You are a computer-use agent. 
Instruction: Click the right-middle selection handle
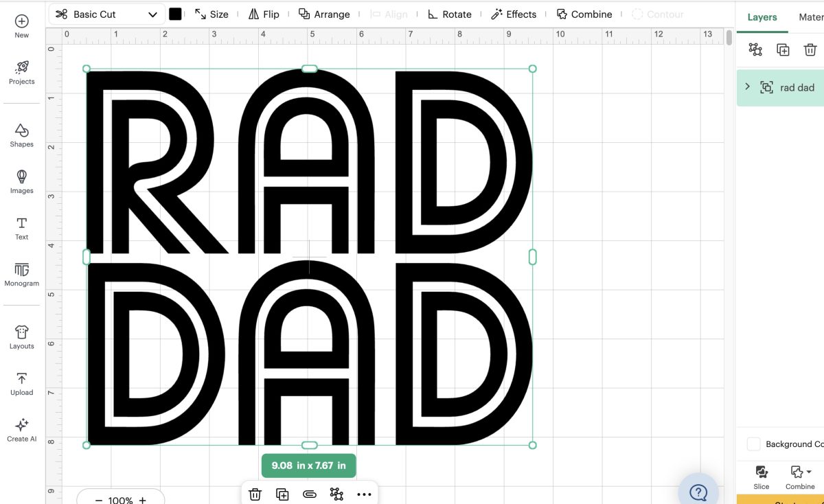[533, 257]
